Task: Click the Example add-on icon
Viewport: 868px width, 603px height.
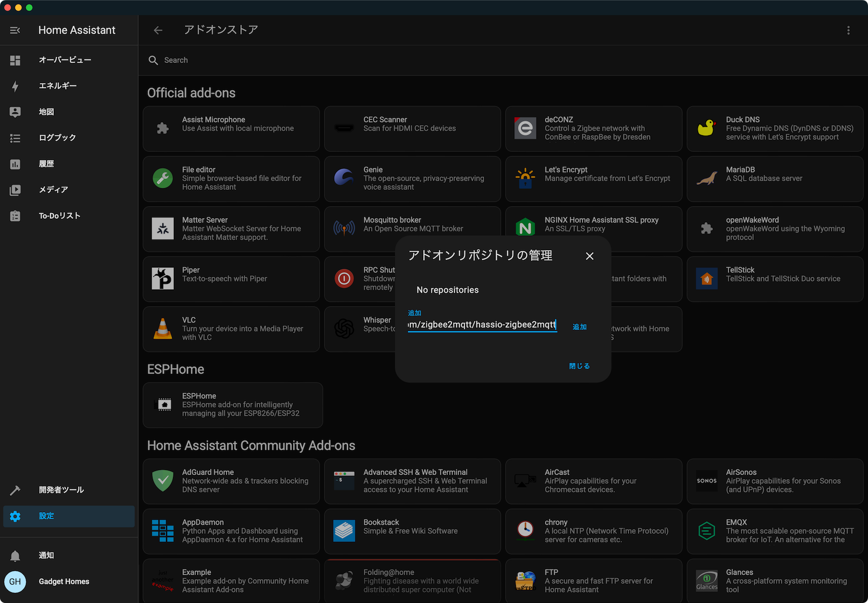Action: pyautogui.click(x=163, y=581)
